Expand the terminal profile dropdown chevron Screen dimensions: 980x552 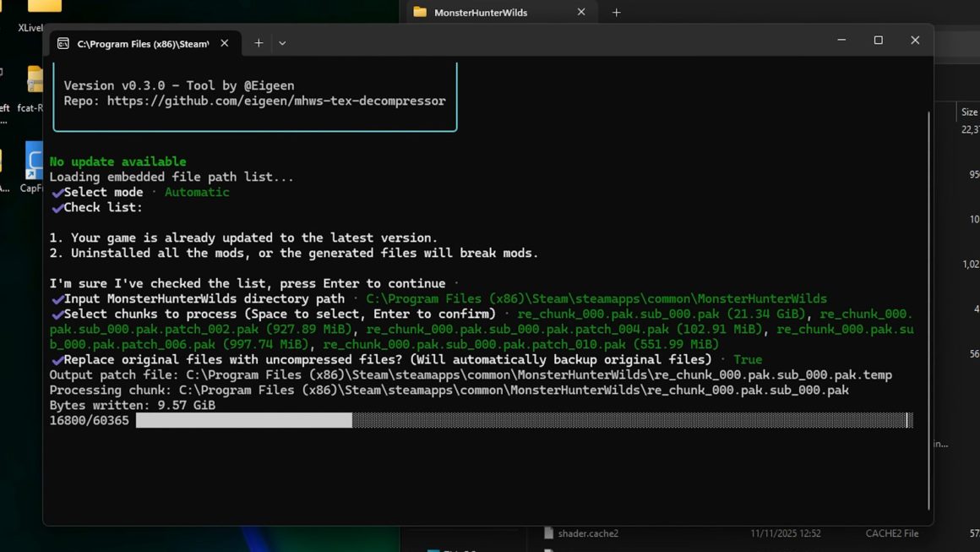click(x=282, y=43)
